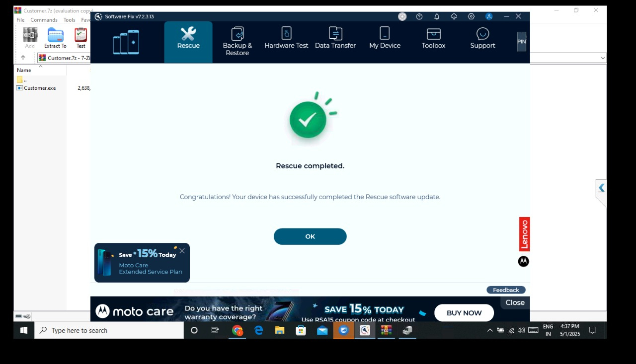Show hidden system tray icons

pyautogui.click(x=490, y=330)
